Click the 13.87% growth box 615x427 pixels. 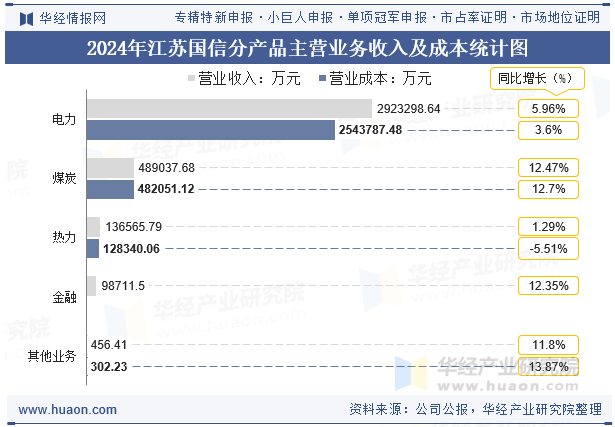pos(548,367)
